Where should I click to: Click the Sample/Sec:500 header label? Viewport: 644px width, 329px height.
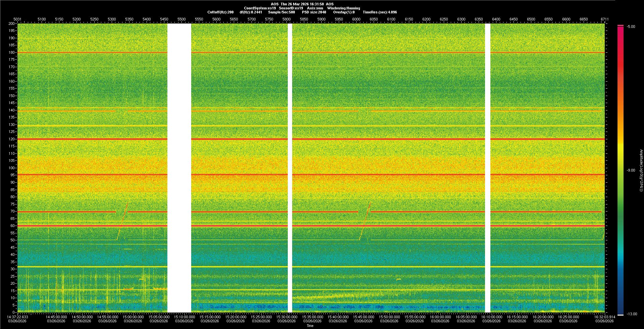[281, 12]
